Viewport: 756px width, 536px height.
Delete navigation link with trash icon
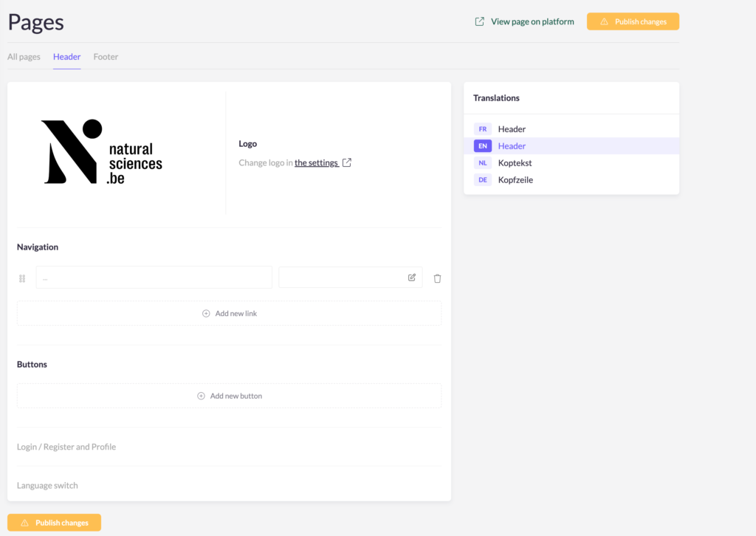pos(437,278)
